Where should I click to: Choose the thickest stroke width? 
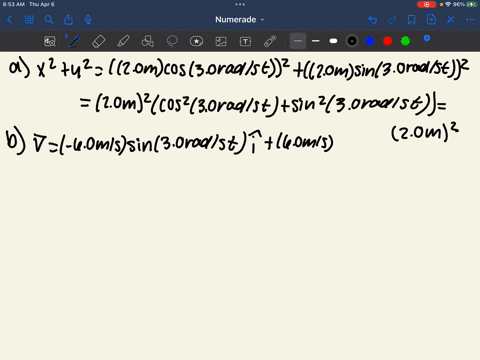333,41
